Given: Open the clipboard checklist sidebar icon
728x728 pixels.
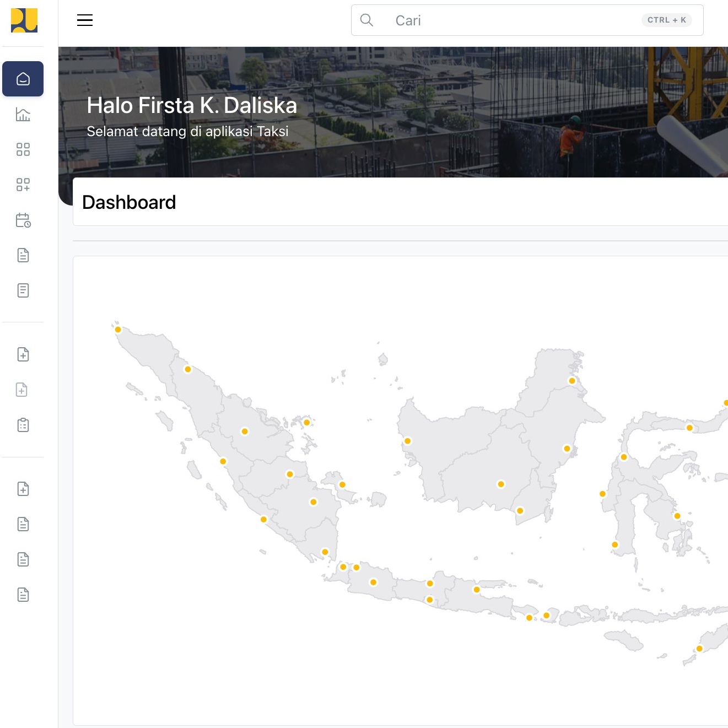Looking at the screenshot, I should click(23, 425).
